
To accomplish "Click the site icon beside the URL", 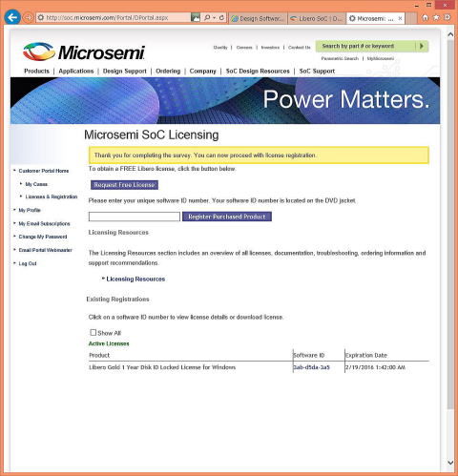I will [x=41, y=18].
